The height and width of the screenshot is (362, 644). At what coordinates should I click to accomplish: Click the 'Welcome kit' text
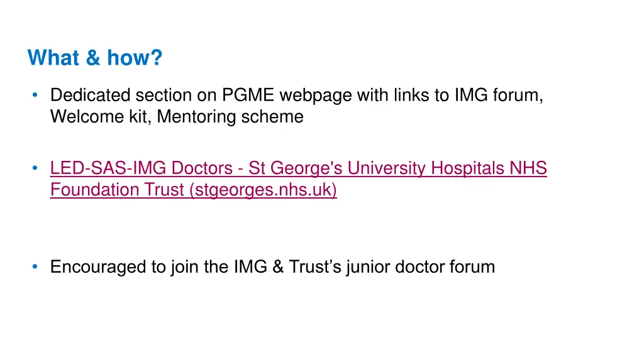click(98, 117)
